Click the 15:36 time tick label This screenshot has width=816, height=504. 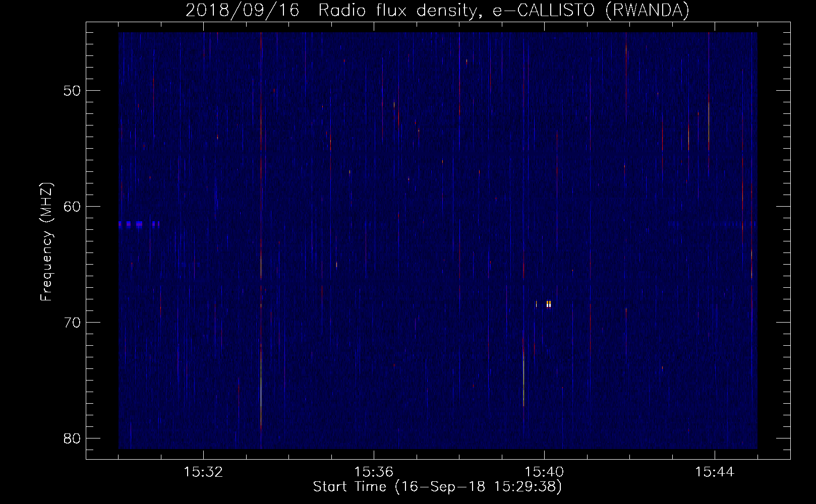pyautogui.click(x=374, y=472)
